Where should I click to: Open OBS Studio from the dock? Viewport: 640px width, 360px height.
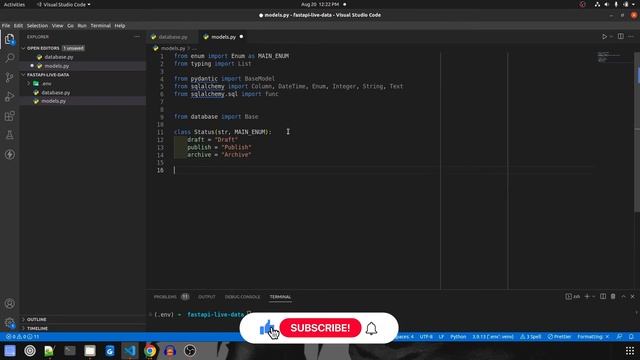click(190, 351)
